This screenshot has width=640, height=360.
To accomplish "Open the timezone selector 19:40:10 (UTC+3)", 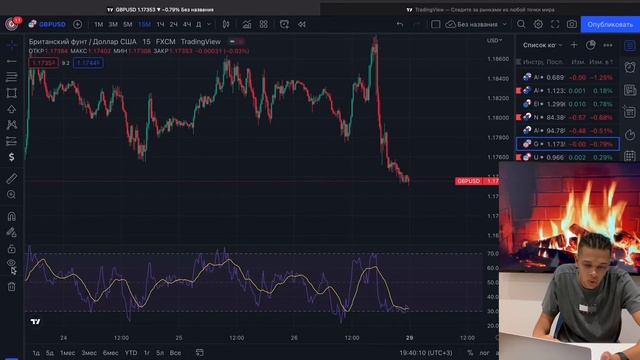I will point(426,352).
